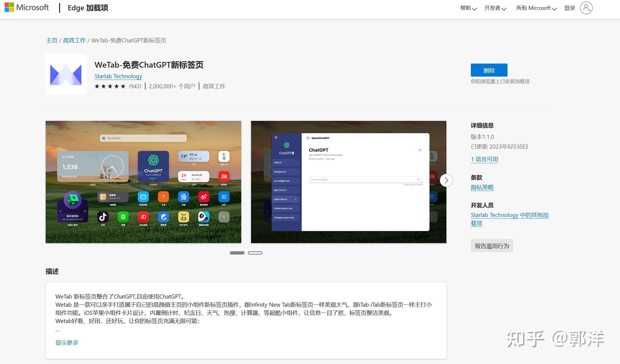Click the 删除 remove button
This screenshot has height=364, width=620.
click(x=489, y=70)
